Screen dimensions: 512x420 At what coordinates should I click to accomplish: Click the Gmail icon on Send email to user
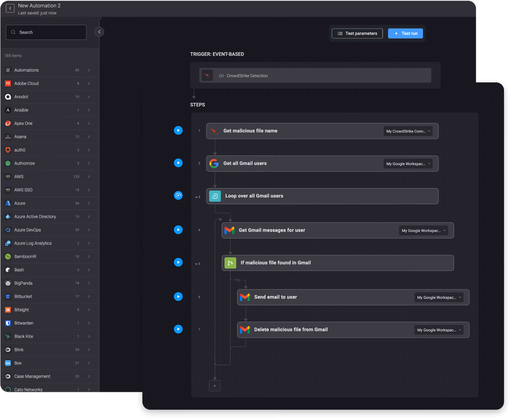click(x=245, y=297)
